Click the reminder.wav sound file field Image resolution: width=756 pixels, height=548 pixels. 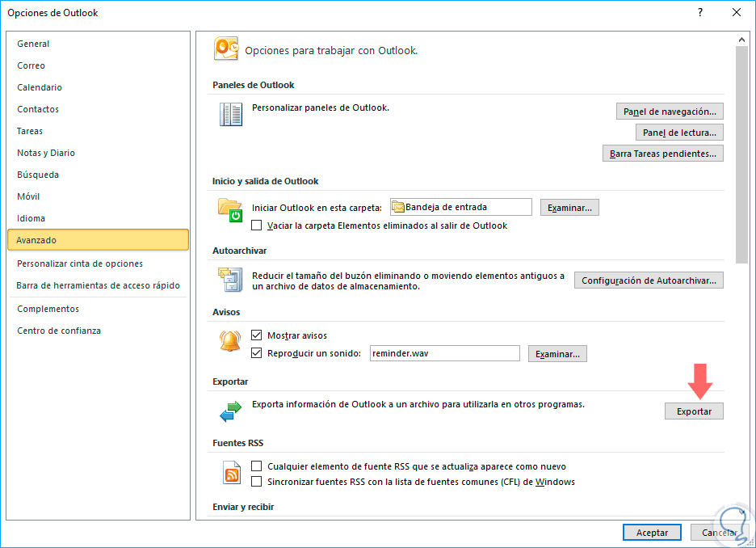(x=444, y=353)
